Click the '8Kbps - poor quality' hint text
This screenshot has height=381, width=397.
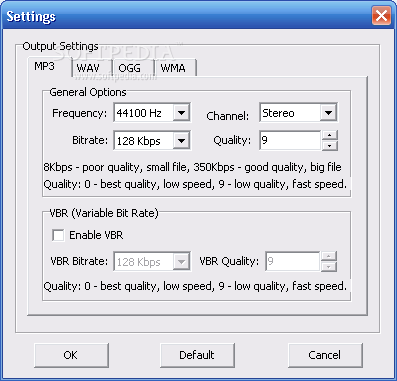click(192, 167)
